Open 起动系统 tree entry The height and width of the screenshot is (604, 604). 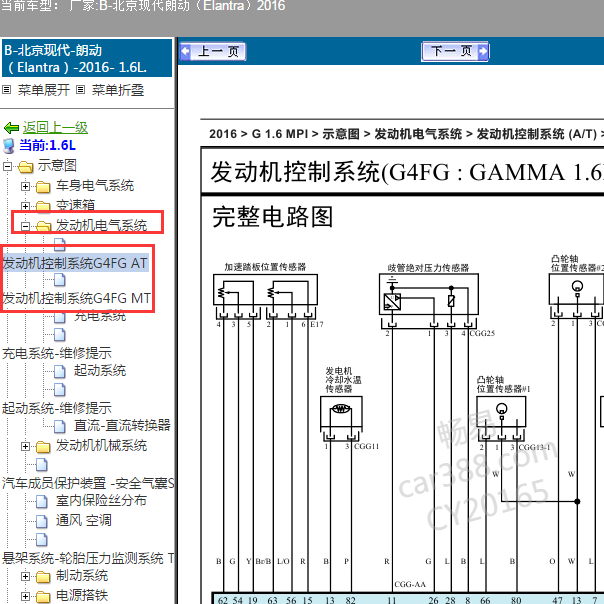pyautogui.click(x=100, y=371)
